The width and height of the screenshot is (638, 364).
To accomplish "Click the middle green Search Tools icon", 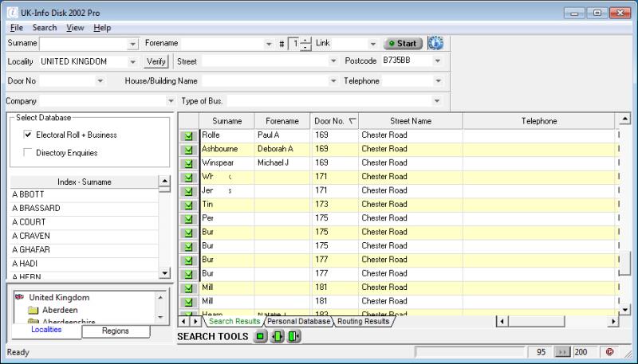I will tap(278, 337).
